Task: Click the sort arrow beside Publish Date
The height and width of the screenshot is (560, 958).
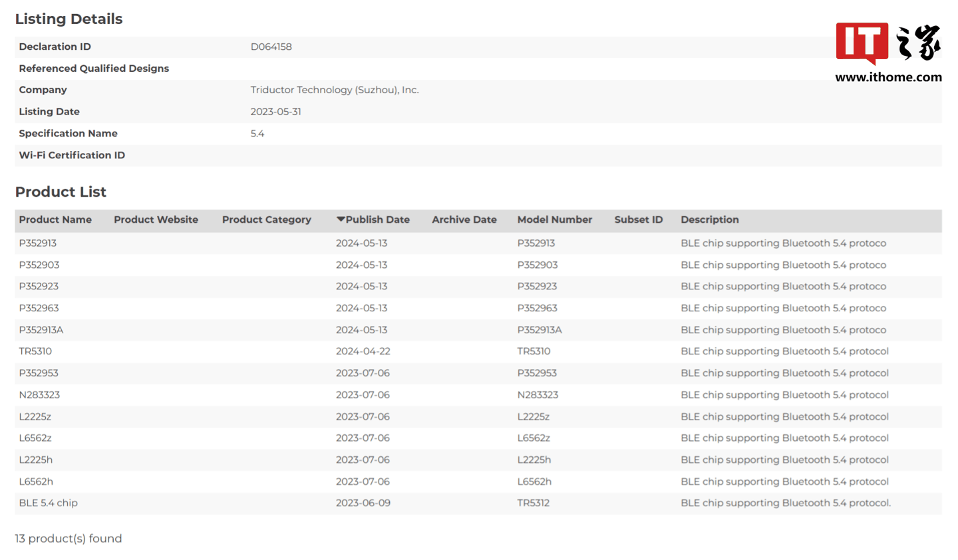Action: click(x=341, y=219)
